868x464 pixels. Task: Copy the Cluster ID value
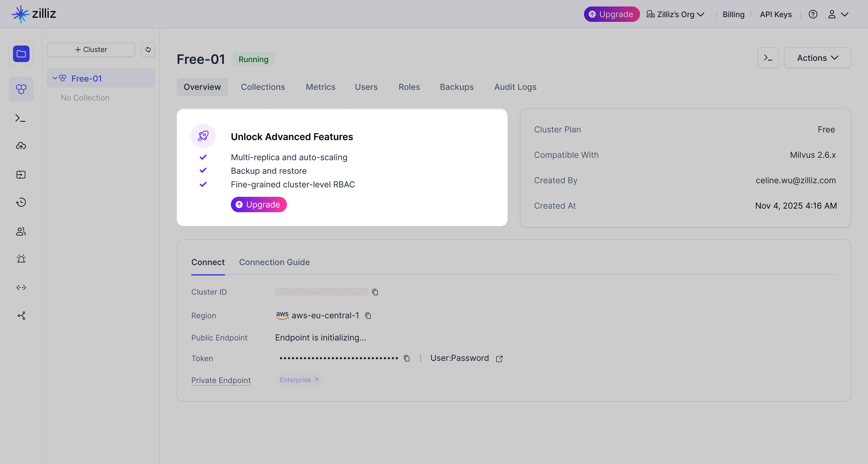tap(375, 292)
